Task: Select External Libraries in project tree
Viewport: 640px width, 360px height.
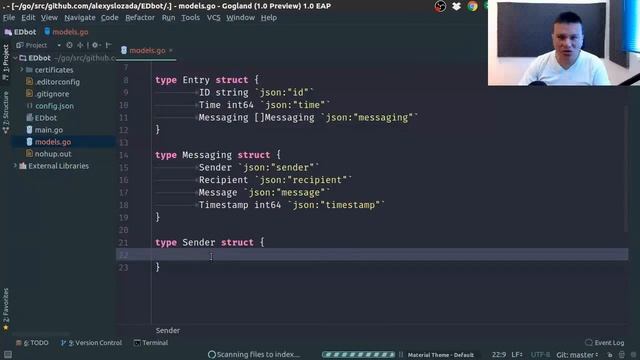Action: (x=58, y=166)
